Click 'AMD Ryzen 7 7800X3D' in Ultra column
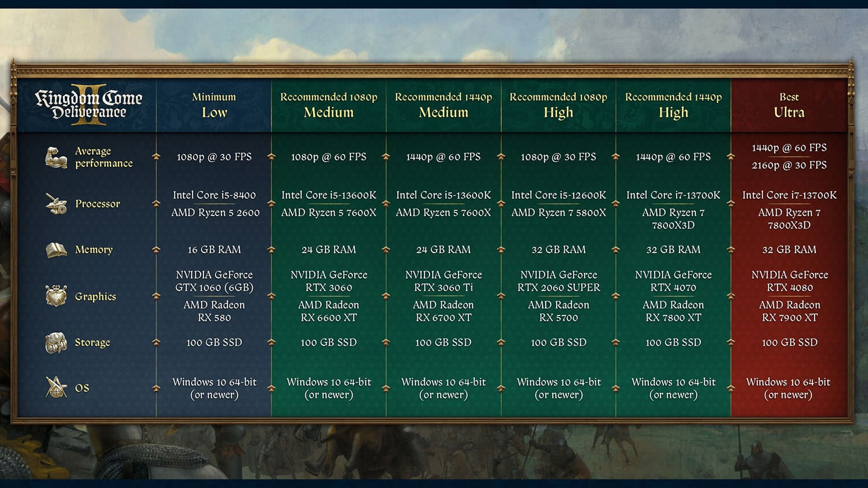This screenshot has width=868, height=488. 789,219
